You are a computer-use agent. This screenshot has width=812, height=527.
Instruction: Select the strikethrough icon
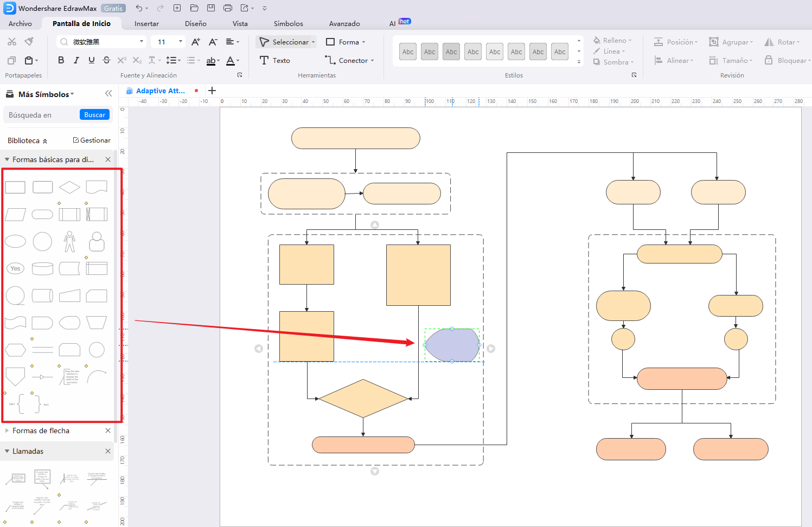pos(106,60)
